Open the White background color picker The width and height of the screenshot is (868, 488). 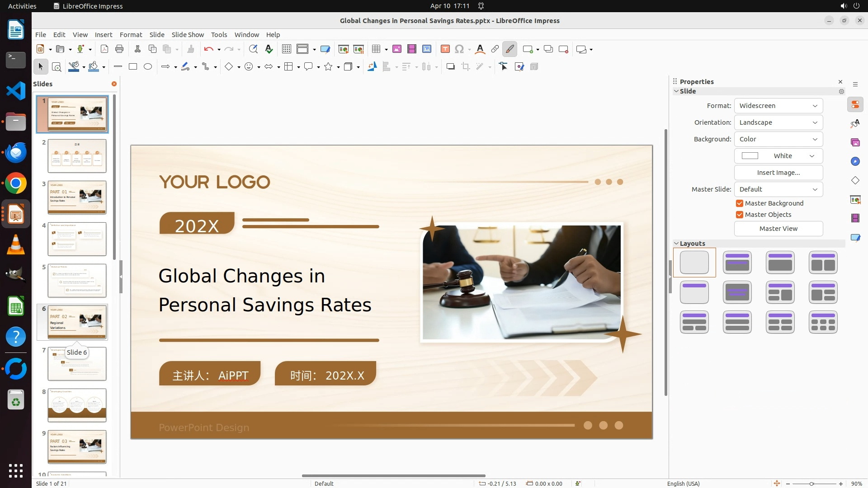point(778,156)
